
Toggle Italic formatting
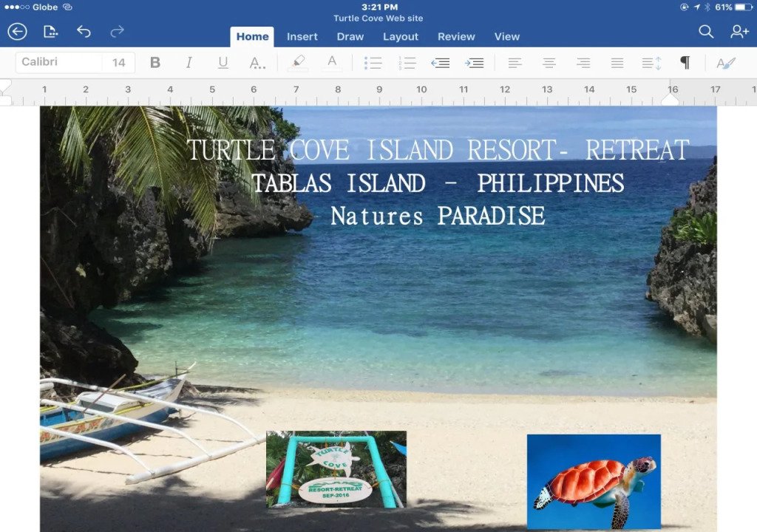pos(189,63)
